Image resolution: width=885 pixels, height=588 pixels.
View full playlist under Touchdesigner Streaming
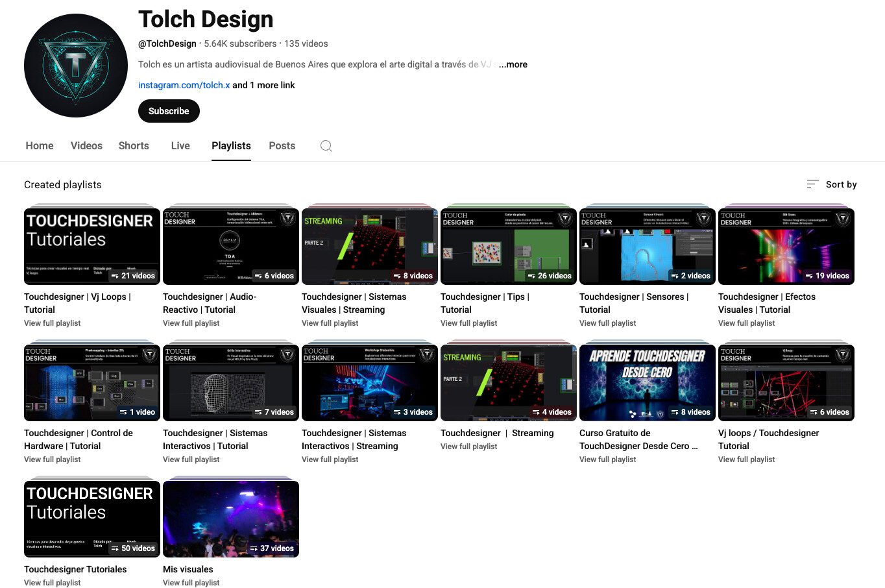[469, 447]
